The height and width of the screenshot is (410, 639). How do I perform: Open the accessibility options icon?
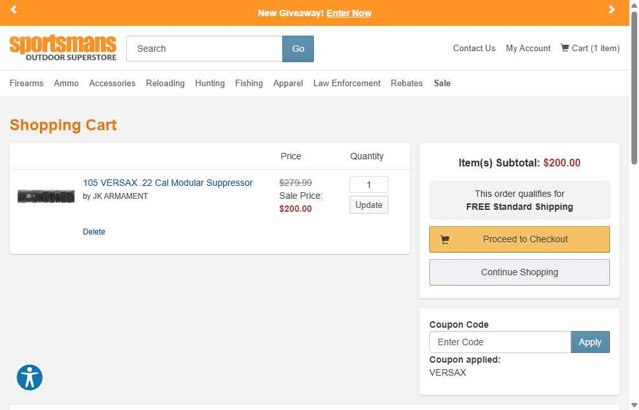[x=30, y=377]
